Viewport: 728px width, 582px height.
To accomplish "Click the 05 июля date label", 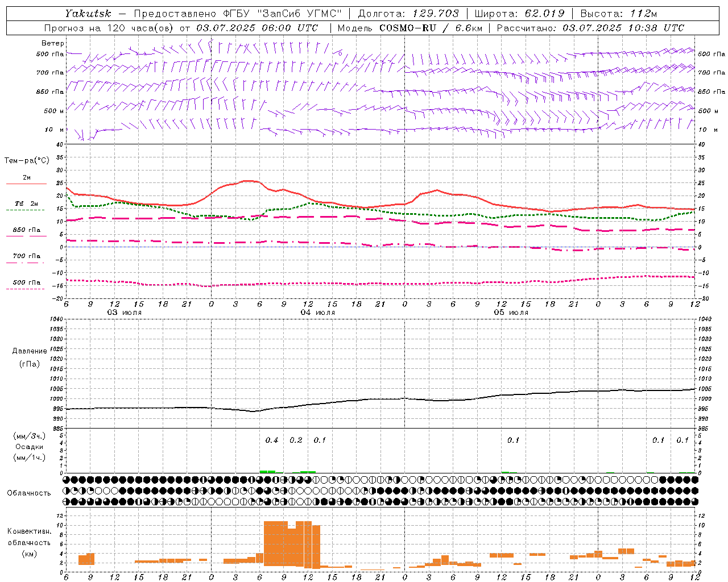I will point(511,313).
